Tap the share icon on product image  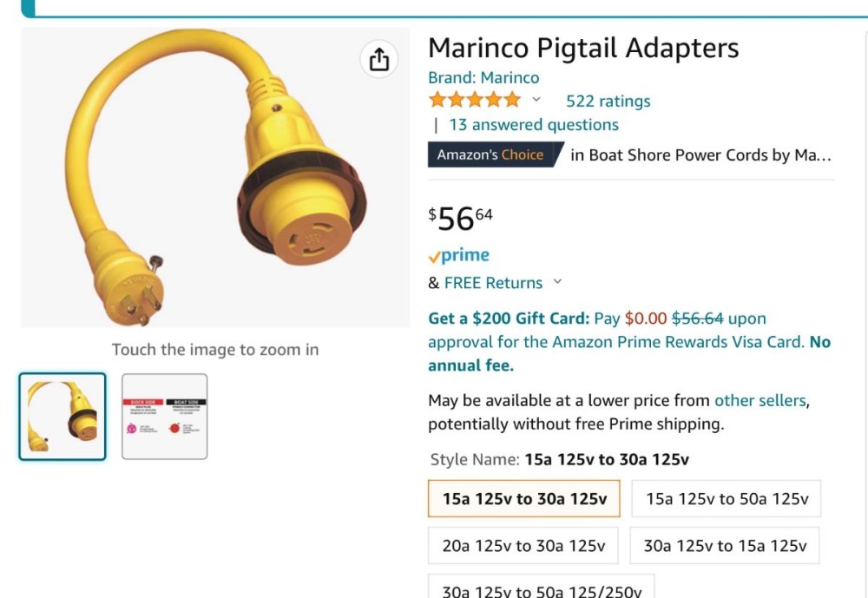click(379, 59)
